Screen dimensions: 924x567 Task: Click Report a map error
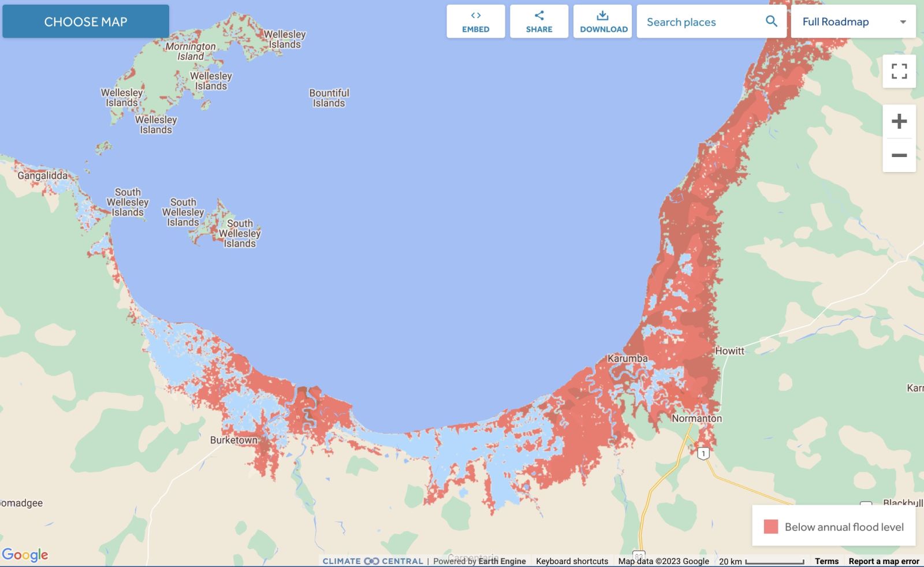(884, 561)
